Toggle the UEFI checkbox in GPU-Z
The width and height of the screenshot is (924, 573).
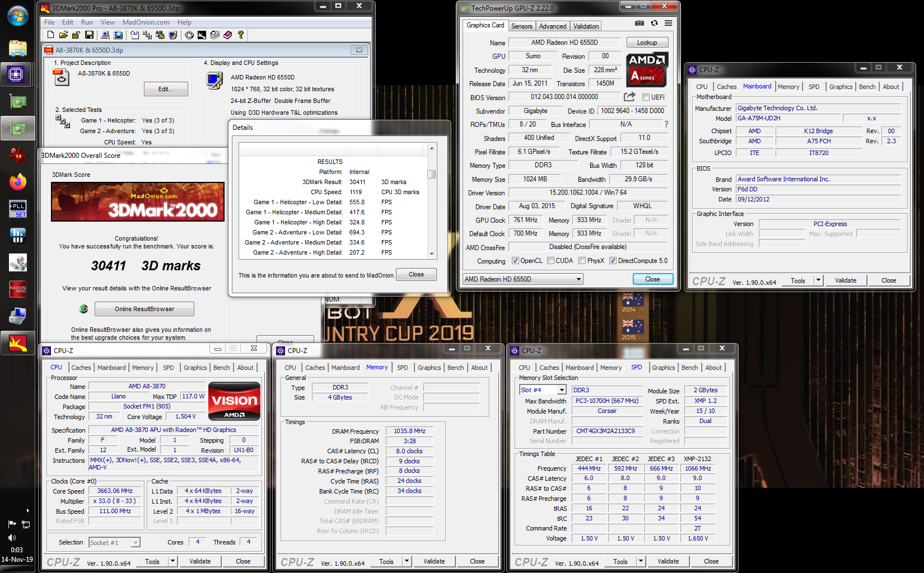646,97
